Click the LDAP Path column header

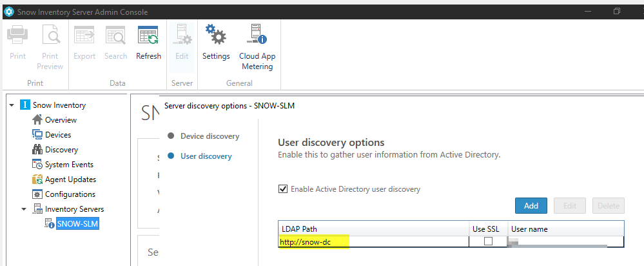pos(373,229)
